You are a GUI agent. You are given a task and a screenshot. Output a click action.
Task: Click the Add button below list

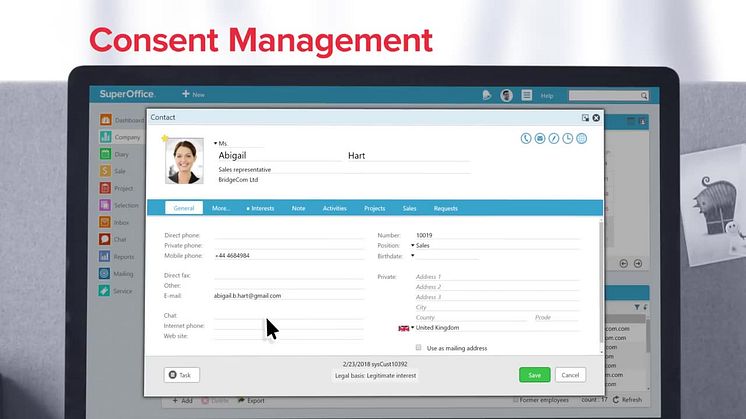pyautogui.click(x=182, y=400)
